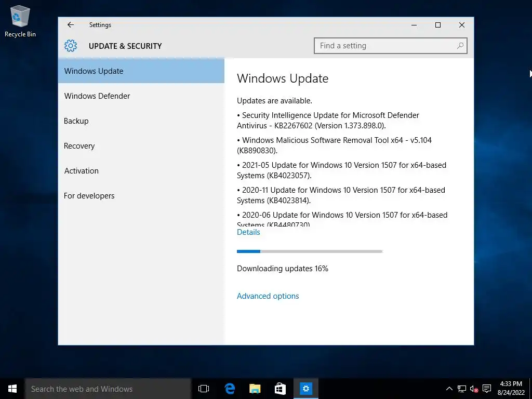532x399 pixels.
Task: Minimize the Settings window
Action: pos(414,25)
